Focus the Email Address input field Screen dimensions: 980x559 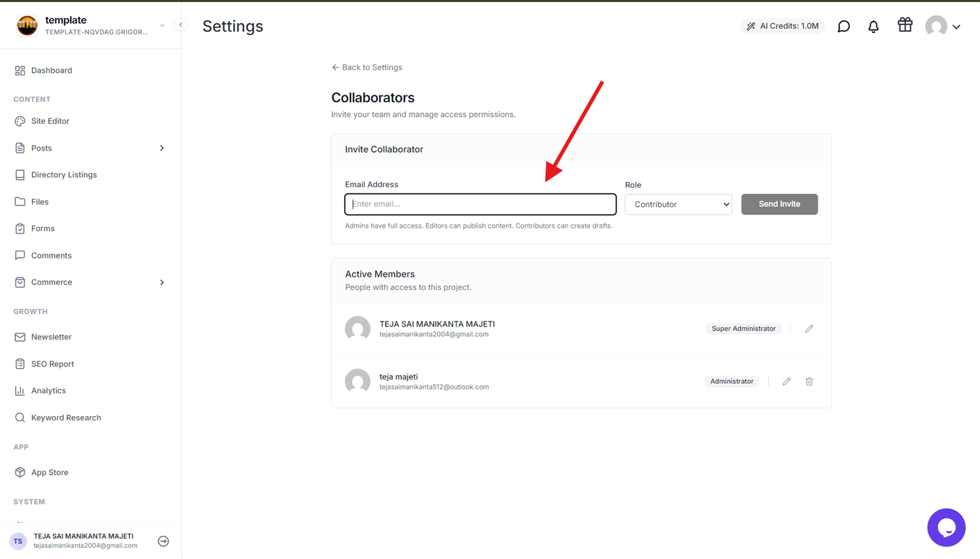point(481,204)
